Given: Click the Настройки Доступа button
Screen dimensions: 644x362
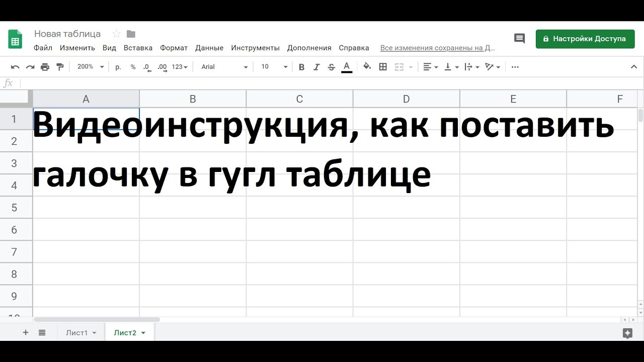Looking at the screenshot, I should [x=584, y=39].
